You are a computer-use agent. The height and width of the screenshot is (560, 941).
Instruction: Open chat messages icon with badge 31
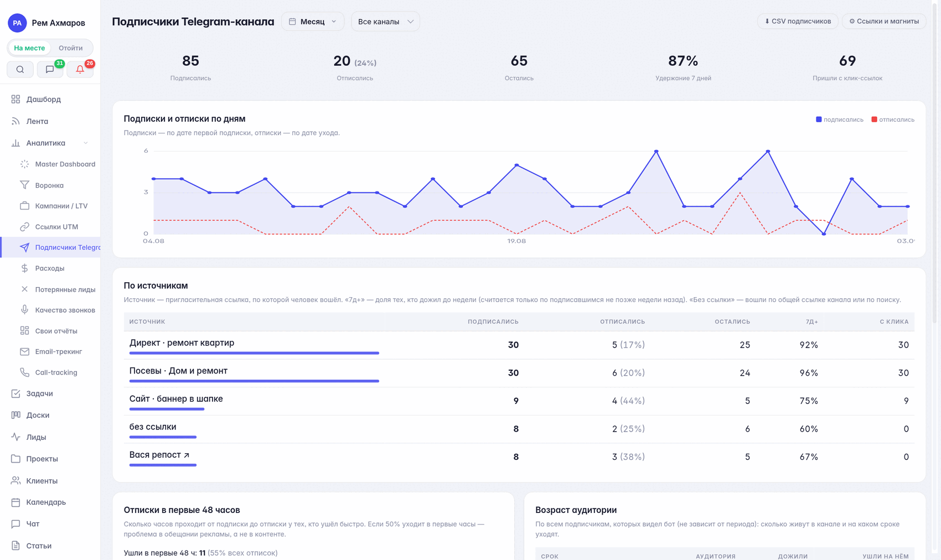point(50,70)
